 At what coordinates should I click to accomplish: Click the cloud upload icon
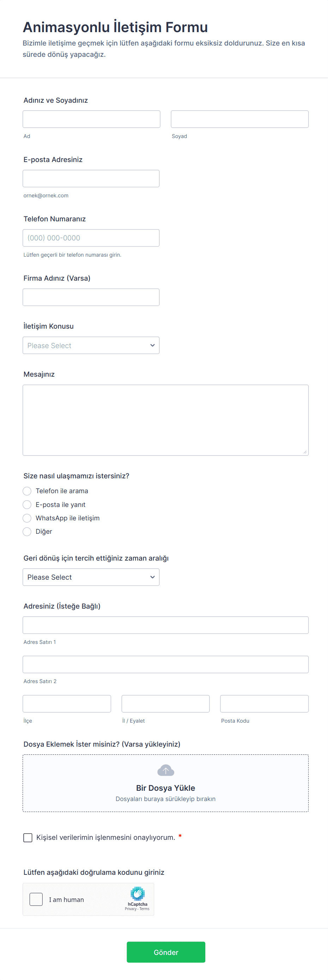pyautogui.click(x=166, y=770)
